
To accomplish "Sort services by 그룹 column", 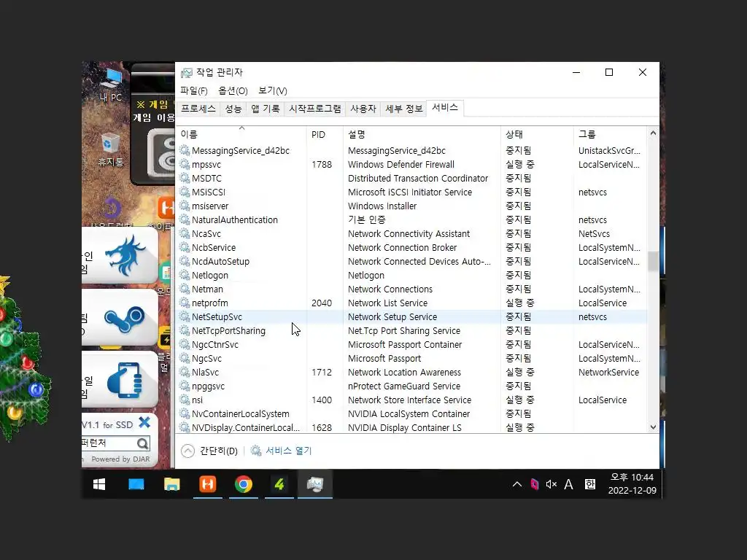I will tap(611, 134).
